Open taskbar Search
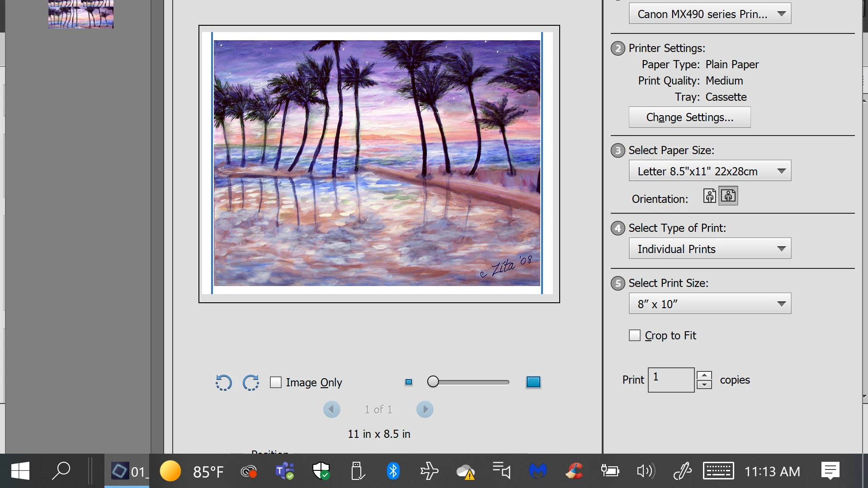The height and width of the screenshot is (488, 868). click(61, 471)
